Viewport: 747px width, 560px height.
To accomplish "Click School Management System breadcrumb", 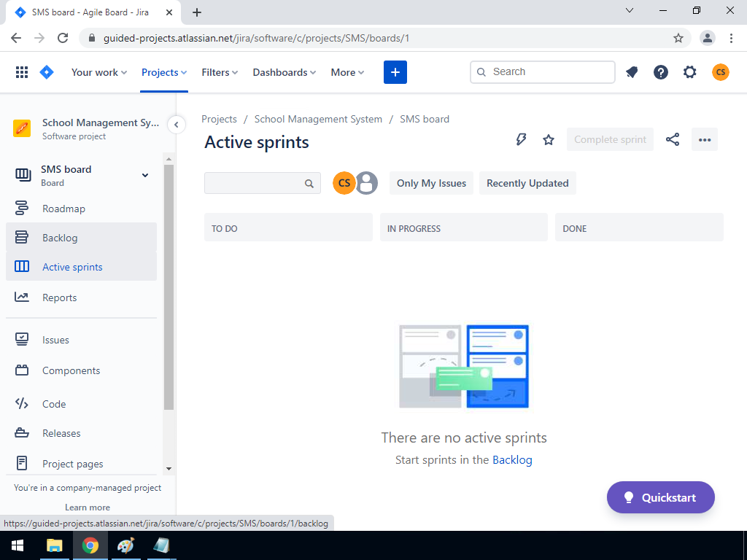I will pos(318,119).
